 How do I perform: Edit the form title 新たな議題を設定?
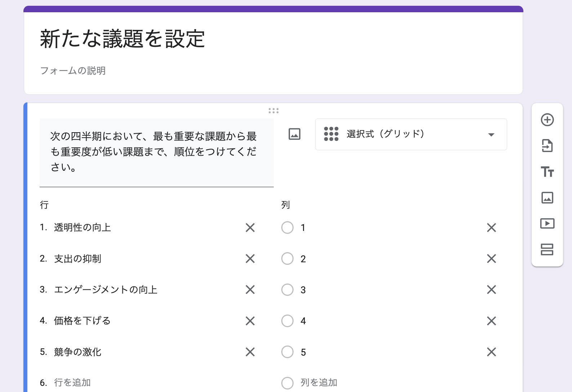(122, 39)
